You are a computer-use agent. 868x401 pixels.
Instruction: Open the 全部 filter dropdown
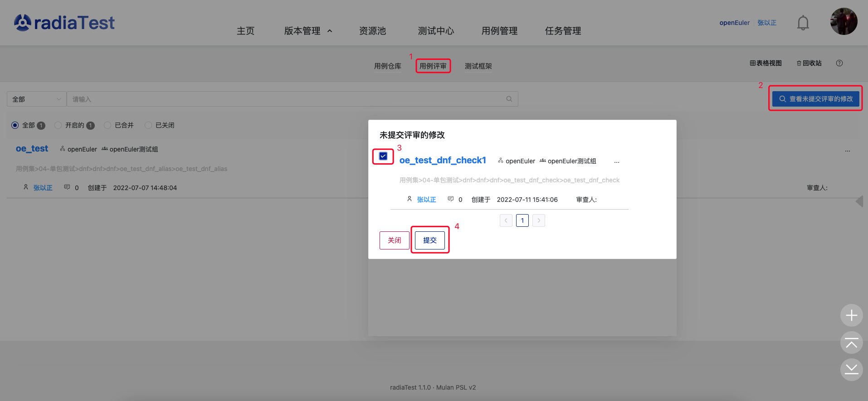(36, 99)
